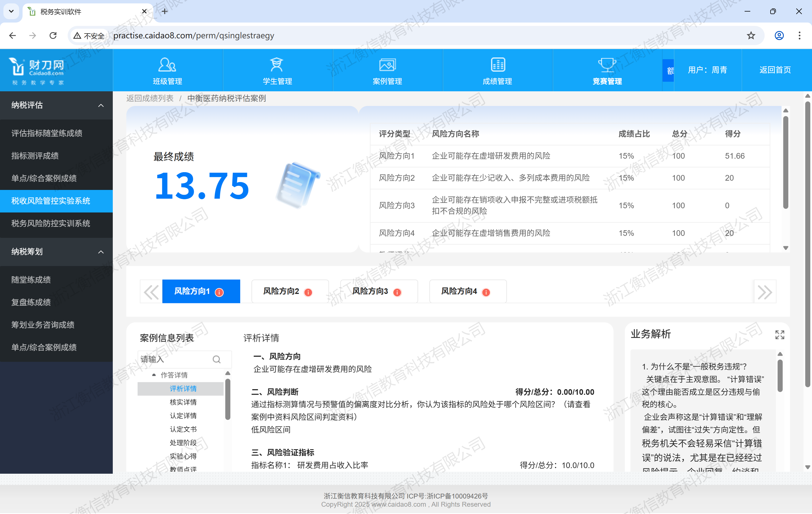Collapse the 纳税评估 sidebar section
Screen dimensions: 812x514
point(100,105)
